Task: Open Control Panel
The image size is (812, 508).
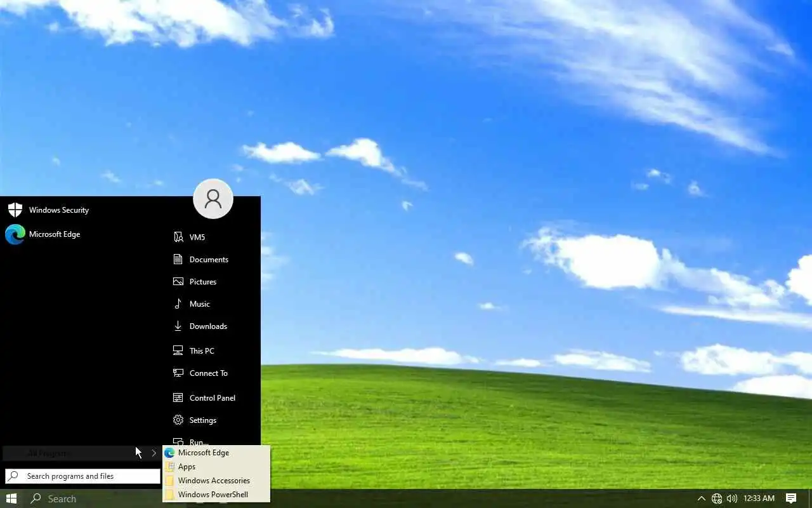Action: point(213,398)
